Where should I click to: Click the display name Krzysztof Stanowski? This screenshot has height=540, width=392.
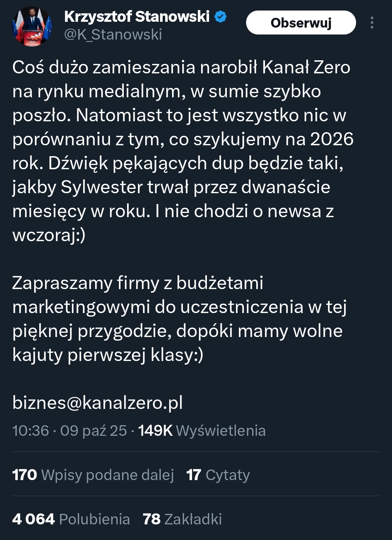click(137, 17)
